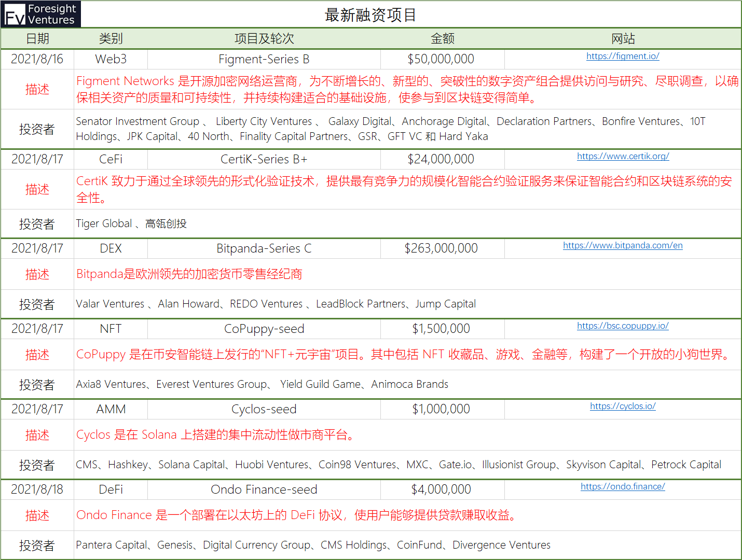
Task: Select the date in the Cyclos row
Action: pos(37,409)
